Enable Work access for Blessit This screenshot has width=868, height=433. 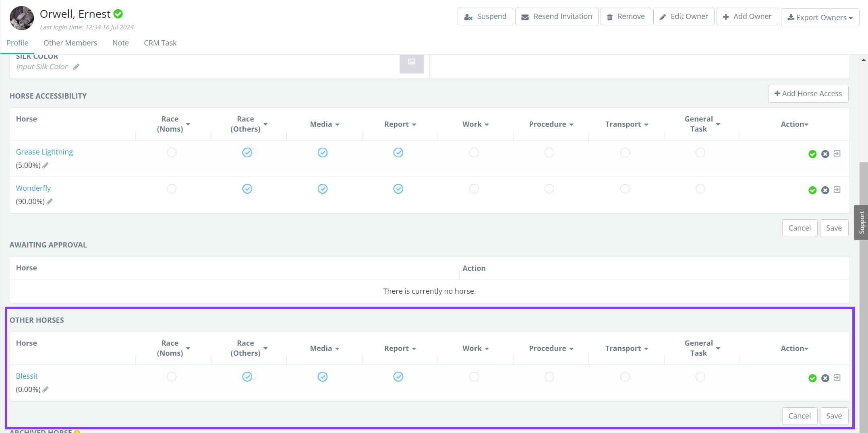(474, 377)
